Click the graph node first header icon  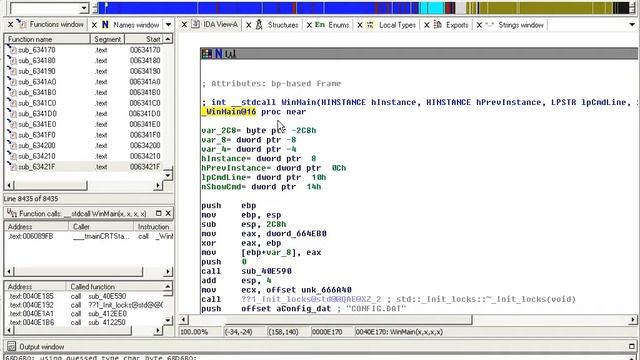207,53
